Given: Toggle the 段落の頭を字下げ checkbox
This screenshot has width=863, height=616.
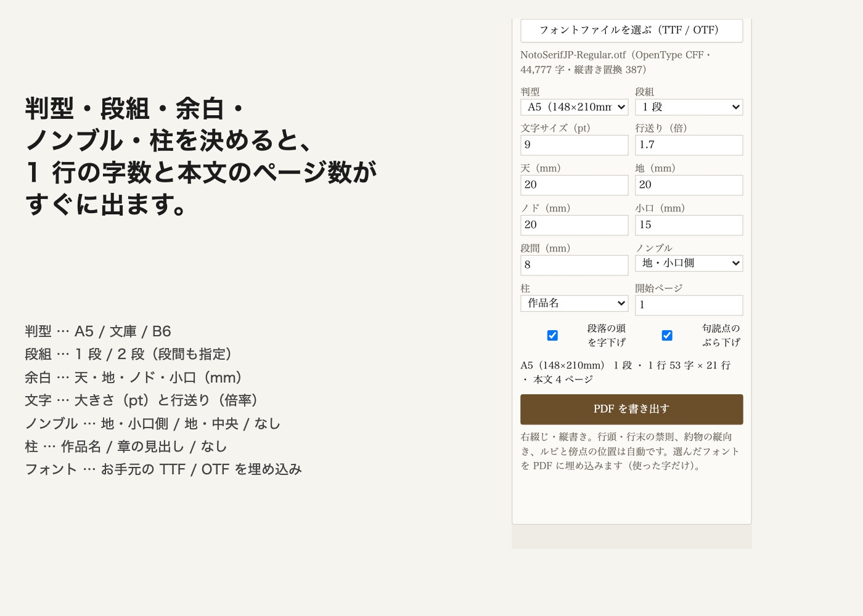Looking at the screenshot, I should (x=552, y=335).
